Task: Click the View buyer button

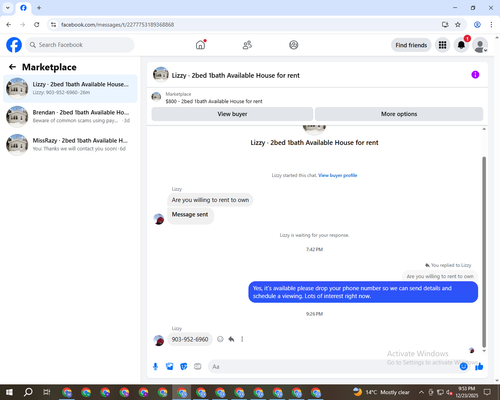Action: tap(232, 114)
